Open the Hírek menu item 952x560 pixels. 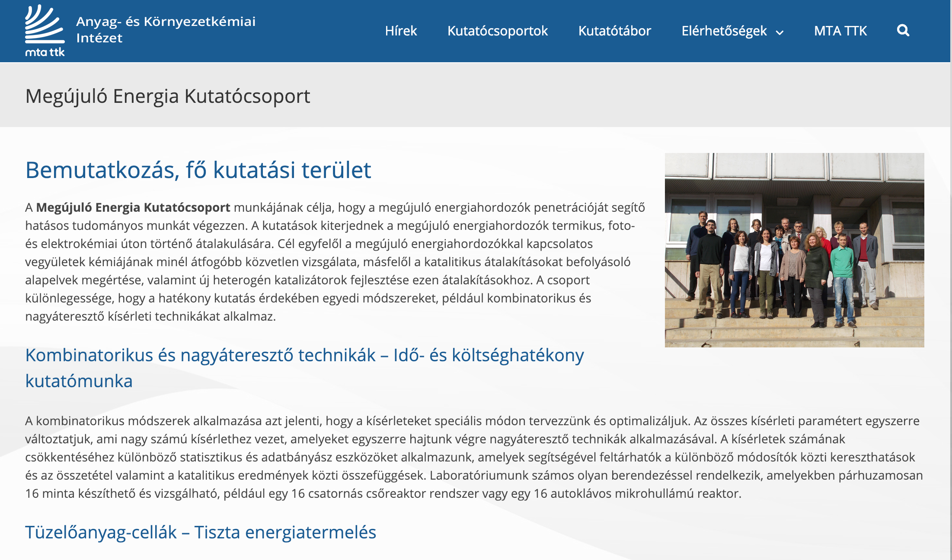click(401, 31)
